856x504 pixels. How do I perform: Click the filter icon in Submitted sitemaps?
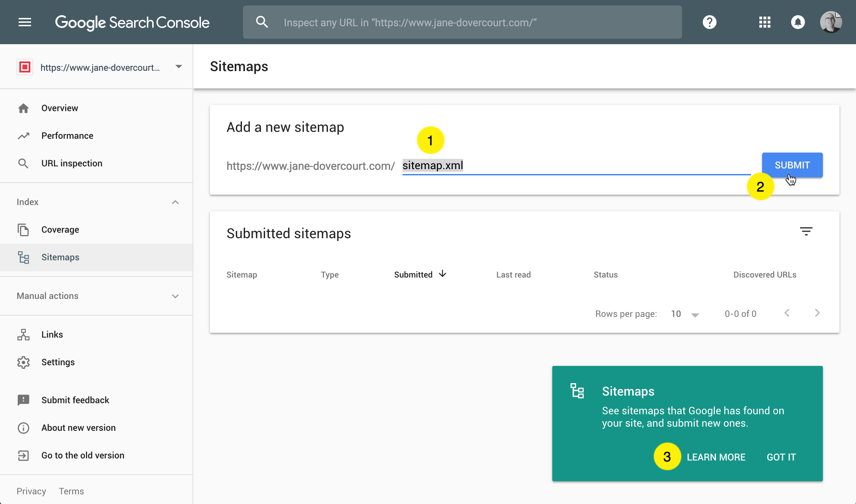pyautogui.click(x=806, y=231)
